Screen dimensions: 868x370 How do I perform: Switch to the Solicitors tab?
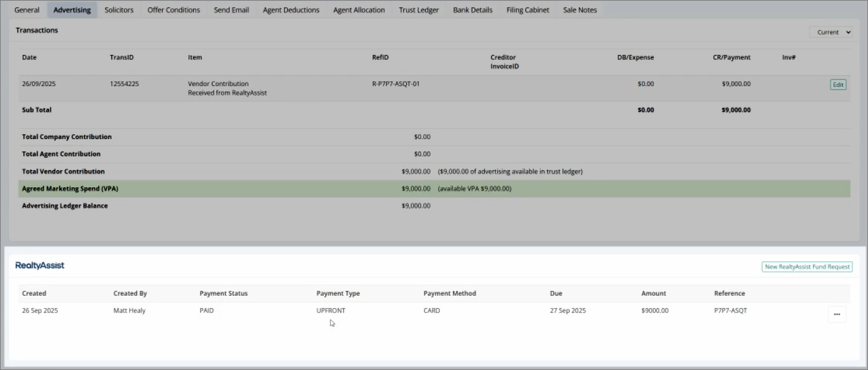point(119,10)
